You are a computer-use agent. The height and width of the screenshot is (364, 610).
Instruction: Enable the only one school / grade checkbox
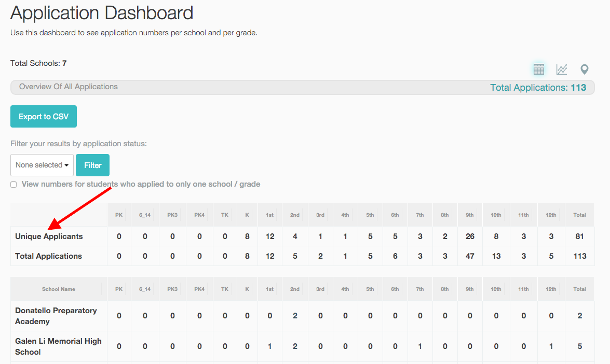point(13,185)
